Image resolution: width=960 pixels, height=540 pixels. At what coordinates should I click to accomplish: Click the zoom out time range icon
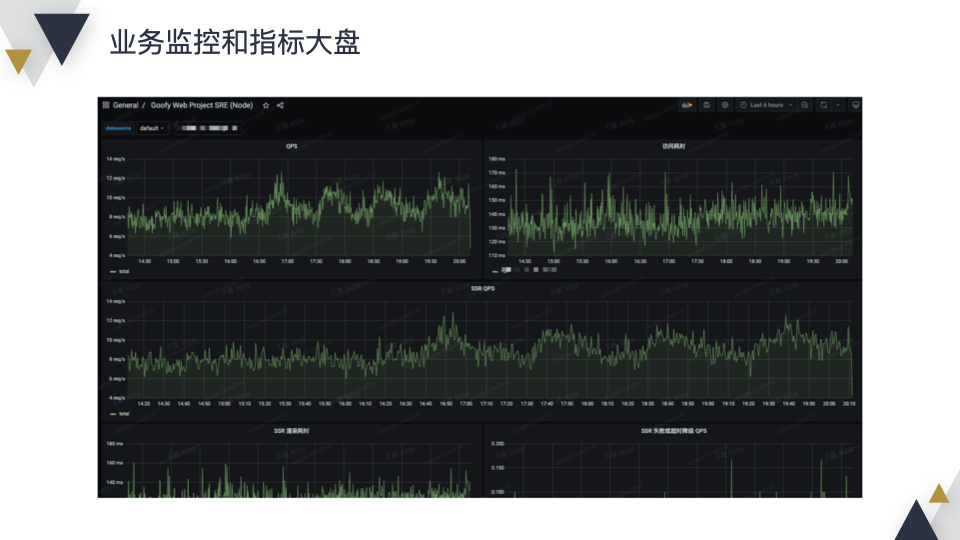click(x=804, y=105)
